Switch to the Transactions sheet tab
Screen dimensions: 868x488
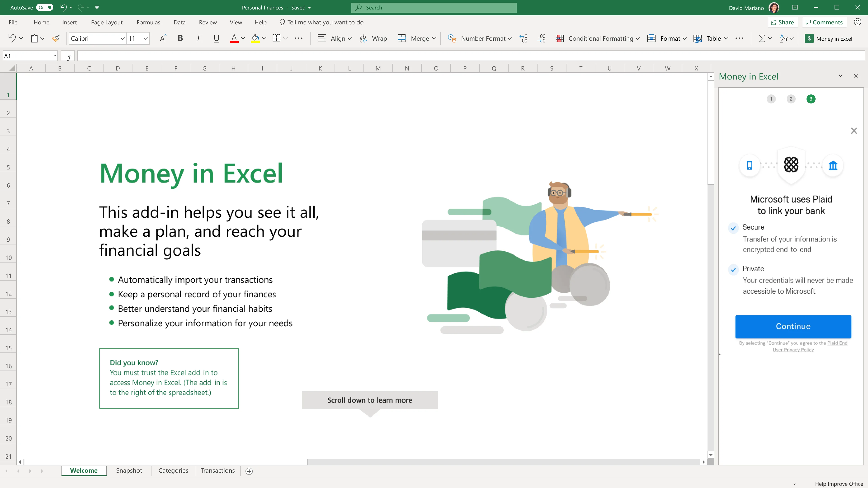point(217,470)
